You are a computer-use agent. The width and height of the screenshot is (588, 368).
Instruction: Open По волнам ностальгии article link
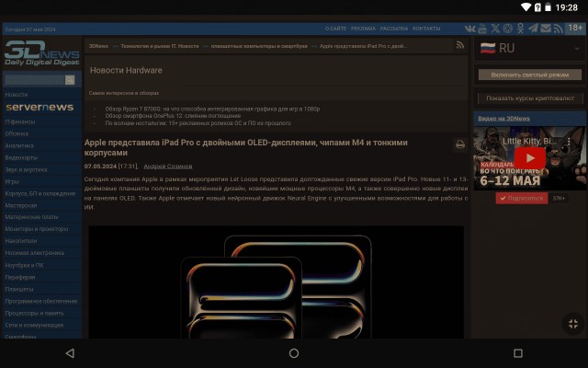coord(198,123)
